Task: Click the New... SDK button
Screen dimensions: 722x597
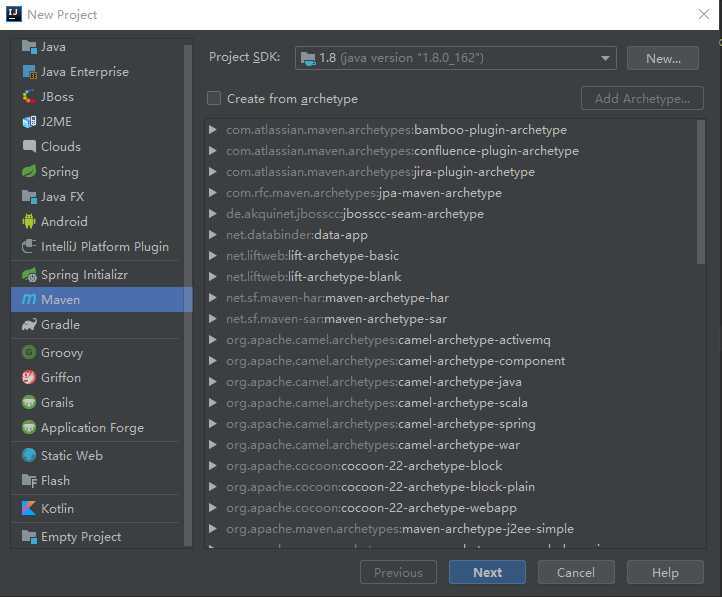Action: (663, 58)
